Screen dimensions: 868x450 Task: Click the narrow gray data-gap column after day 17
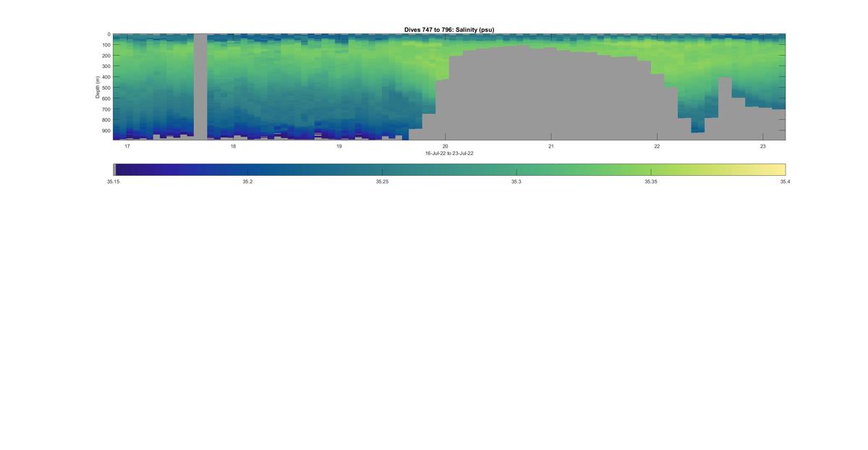click(200, 85)
